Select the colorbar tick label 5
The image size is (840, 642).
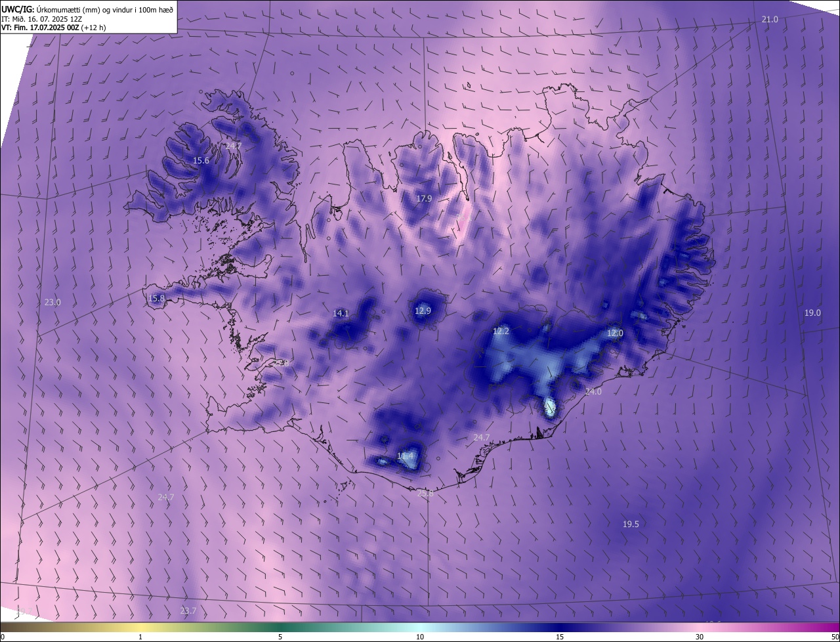pos(280,637)
